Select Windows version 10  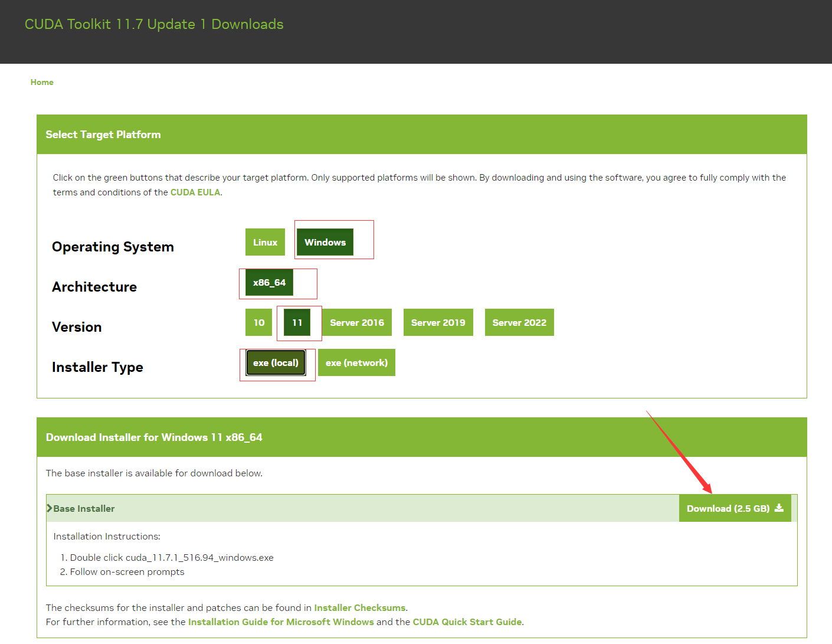coord(259,322)
